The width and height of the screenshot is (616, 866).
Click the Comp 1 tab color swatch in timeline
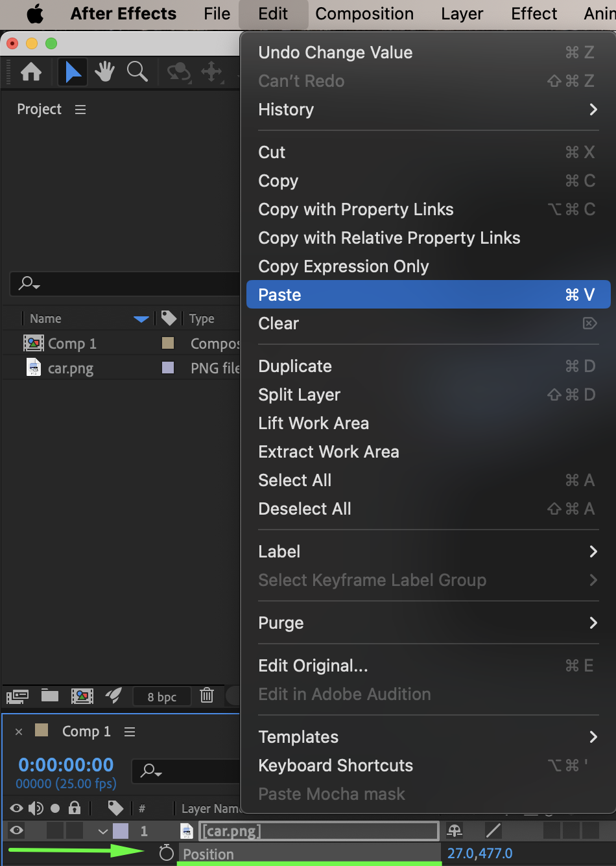click(41, 731)
